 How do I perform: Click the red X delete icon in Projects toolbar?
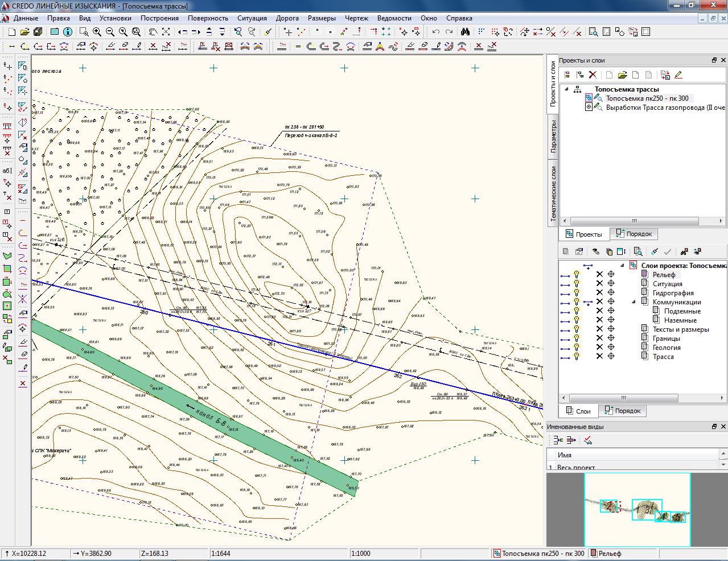593,75
